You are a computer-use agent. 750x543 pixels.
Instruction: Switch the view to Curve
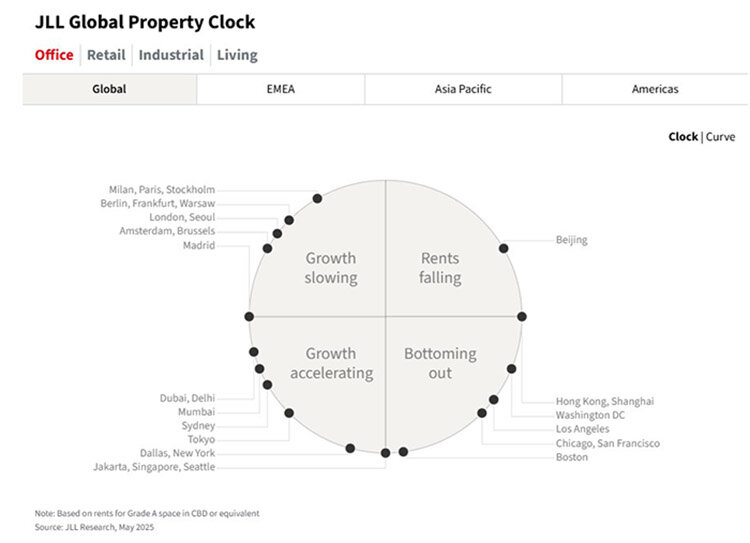(720, 137)
